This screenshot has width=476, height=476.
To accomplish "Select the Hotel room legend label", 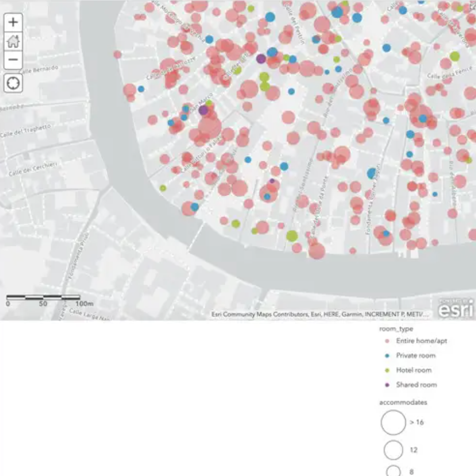I will pyautogui.click(x=414, y=370).
